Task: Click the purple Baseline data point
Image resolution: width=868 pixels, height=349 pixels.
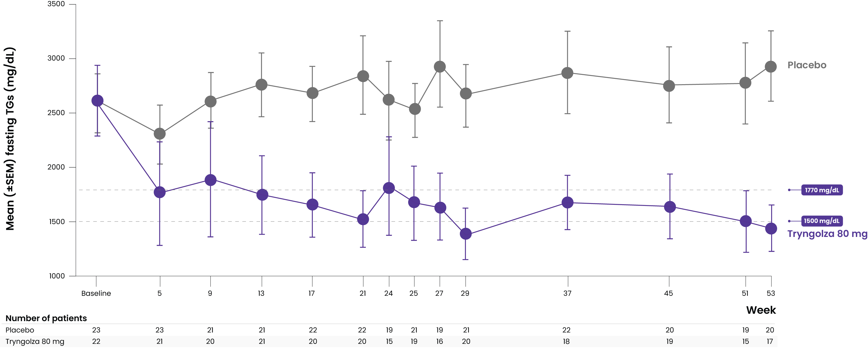Action: (97, 101)
